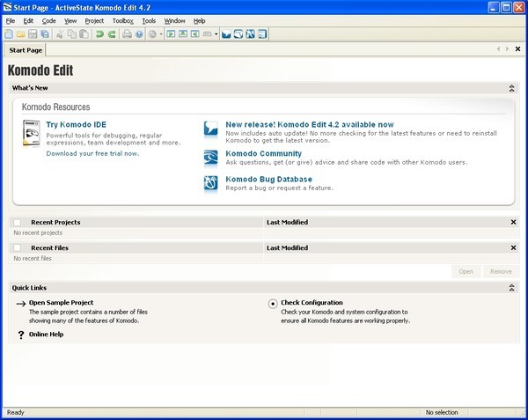Click the New File toolbar icon

click(9, 34)
